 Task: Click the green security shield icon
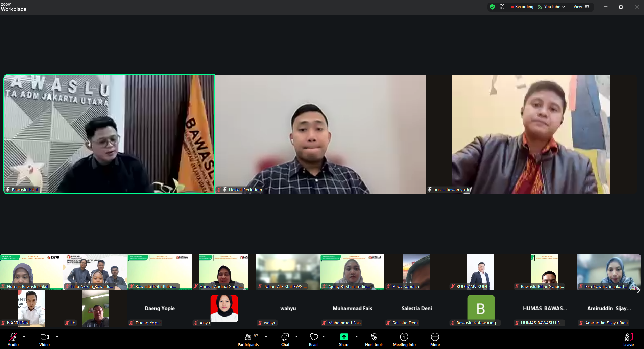(492, 7)
